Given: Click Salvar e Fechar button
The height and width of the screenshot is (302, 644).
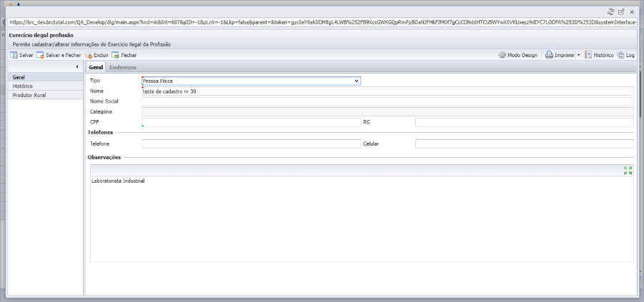Looking at the screenshot, I should pyautogui.click(x=59, y=55).
